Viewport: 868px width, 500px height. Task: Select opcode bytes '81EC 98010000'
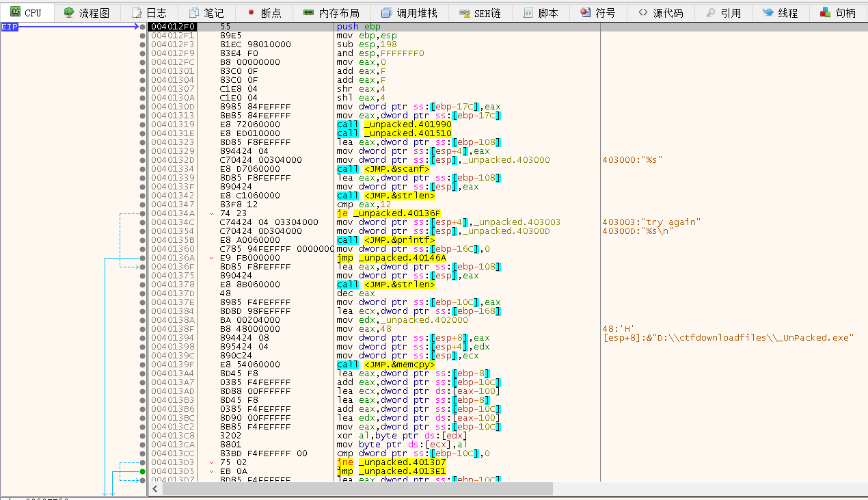click(256, 44)
